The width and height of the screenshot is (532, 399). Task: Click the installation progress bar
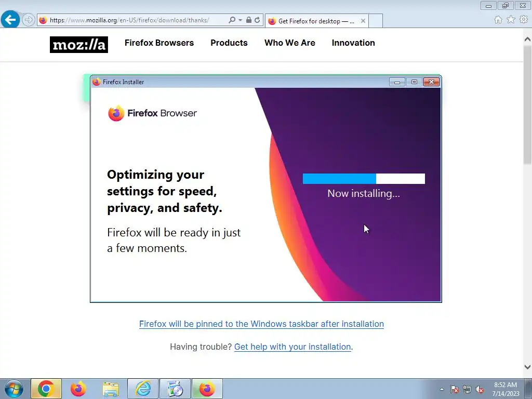coord(364,179)
